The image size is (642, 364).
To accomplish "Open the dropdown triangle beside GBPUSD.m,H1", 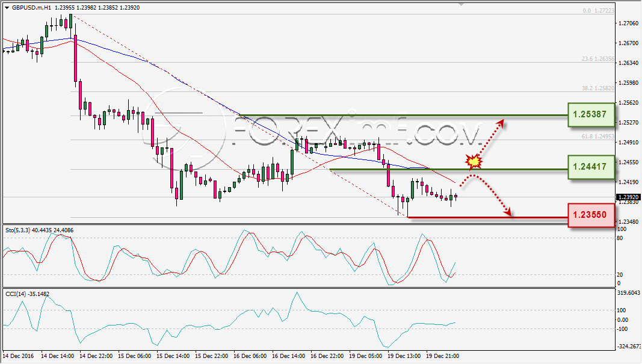I will click(x=7, y=8).
